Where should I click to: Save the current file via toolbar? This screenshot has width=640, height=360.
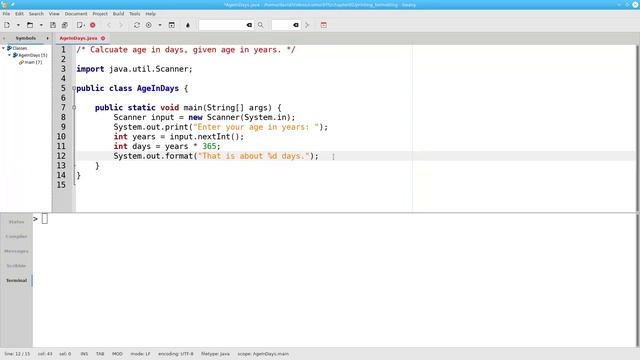click(x=53, y=25)
